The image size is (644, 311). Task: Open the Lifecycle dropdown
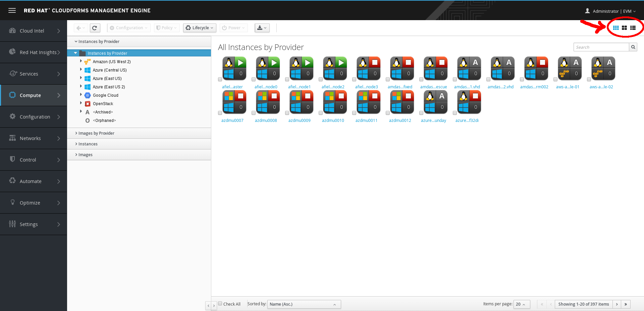click(200, 28)
